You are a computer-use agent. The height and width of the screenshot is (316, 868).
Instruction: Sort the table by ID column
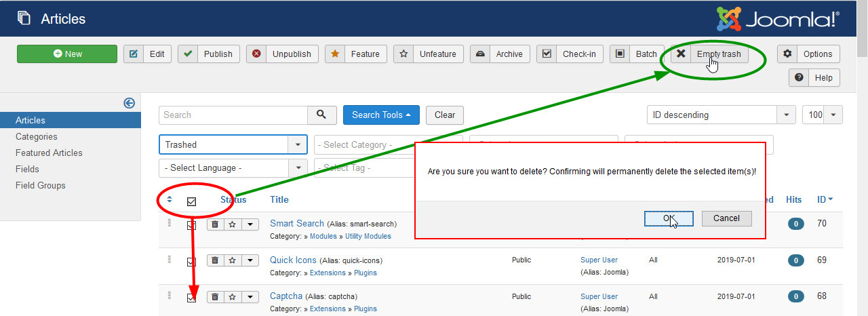[x=825, y=199]
